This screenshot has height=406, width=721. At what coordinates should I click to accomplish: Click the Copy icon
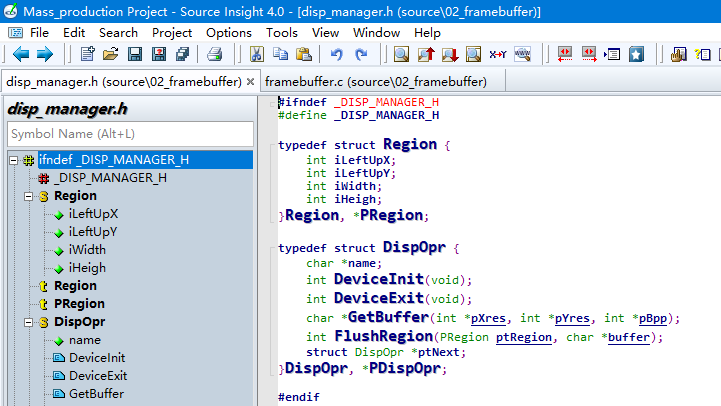point(280,54)
